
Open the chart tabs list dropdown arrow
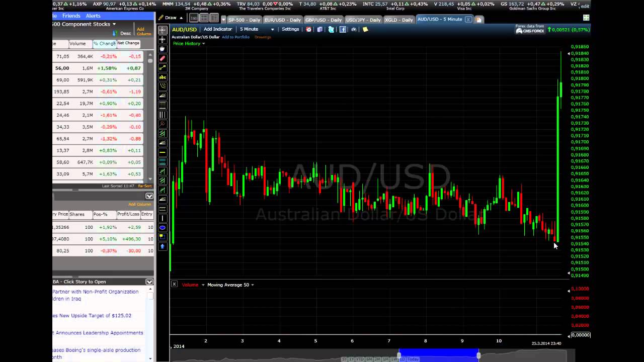(223, 19)
